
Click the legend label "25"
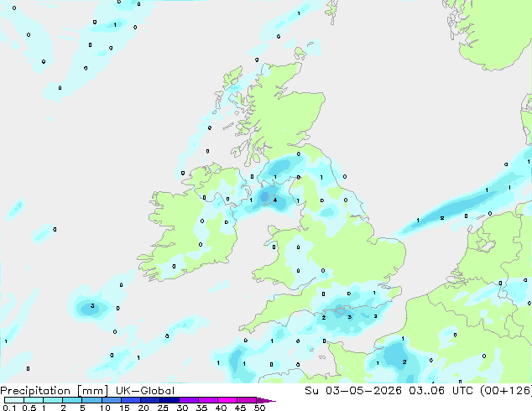pyautogui.click(x=163, y=408)
